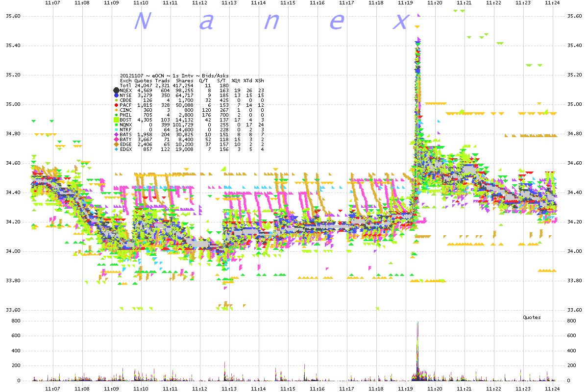
Task: Click the tall quote-volume spike near 11:19
Action: 417,351
